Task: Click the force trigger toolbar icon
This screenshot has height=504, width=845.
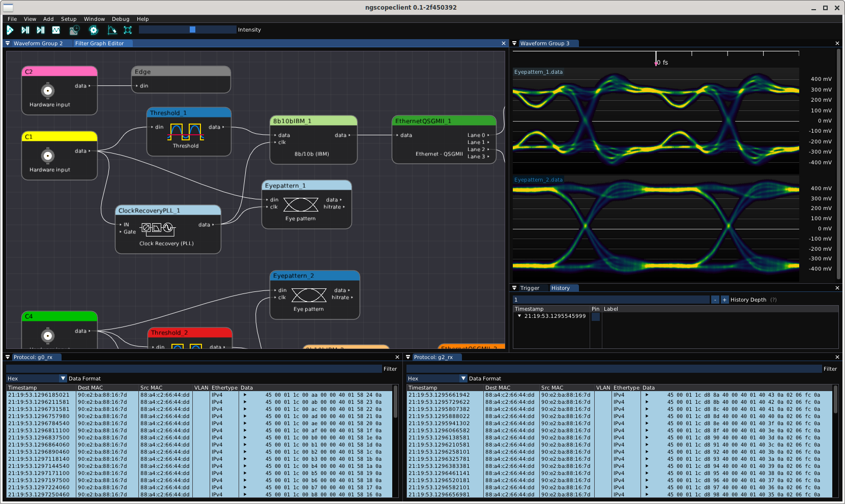Action: point(41,30)
